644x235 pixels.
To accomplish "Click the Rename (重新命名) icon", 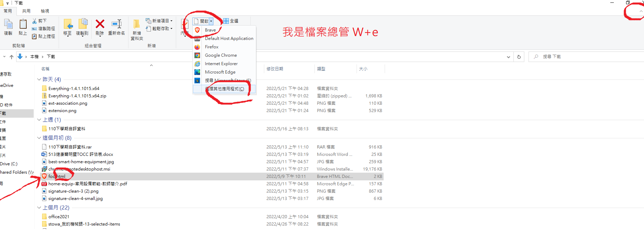I will [x=117, y=24].
